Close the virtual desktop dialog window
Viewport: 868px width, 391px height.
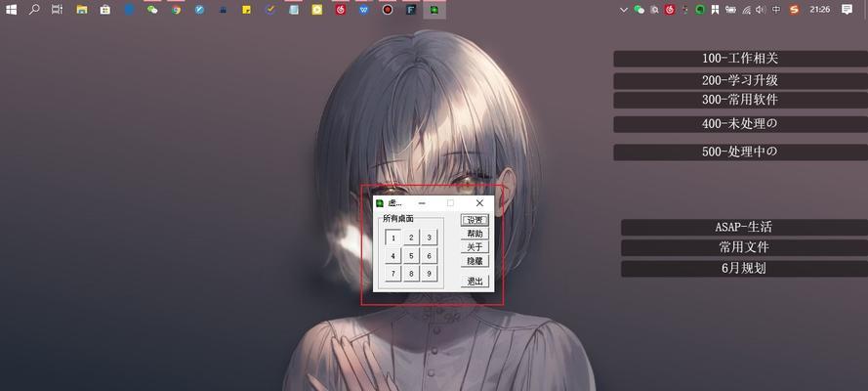tap(479, 203)
